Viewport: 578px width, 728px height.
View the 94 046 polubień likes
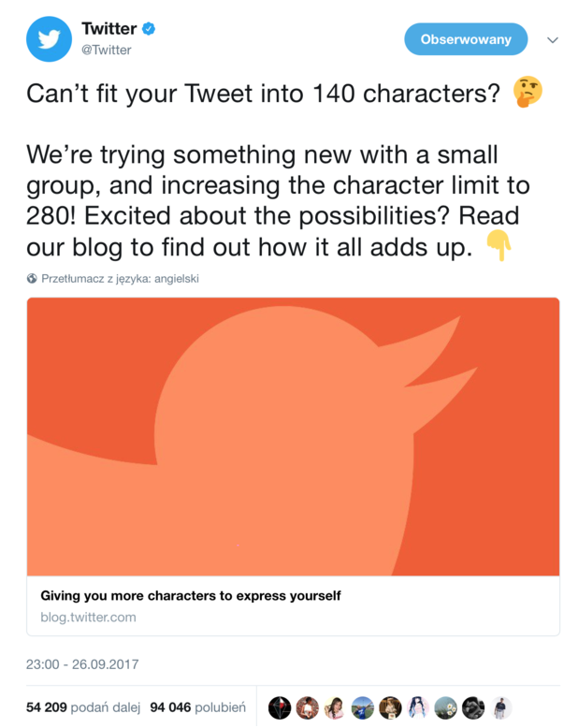[x=197, y=707]
